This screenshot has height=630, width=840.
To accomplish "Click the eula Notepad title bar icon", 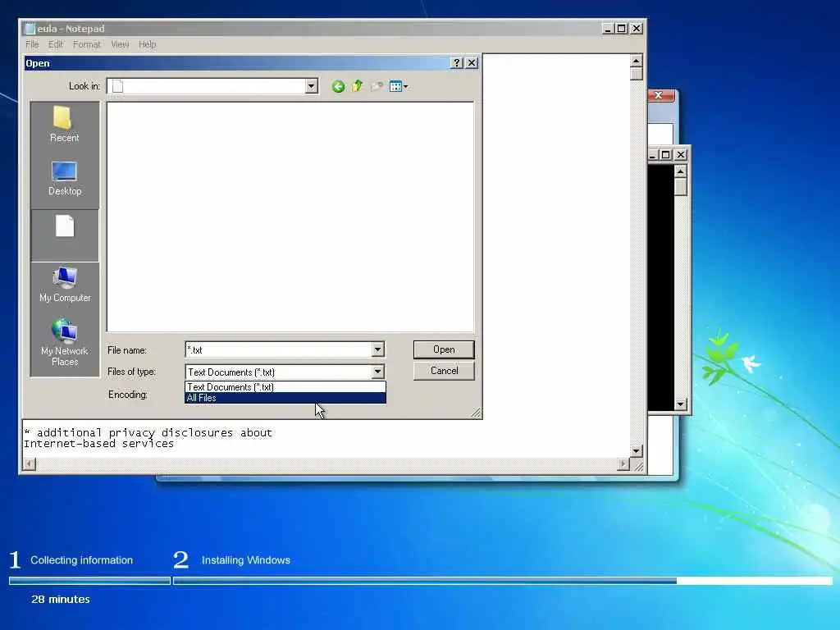I will (30, 29).
